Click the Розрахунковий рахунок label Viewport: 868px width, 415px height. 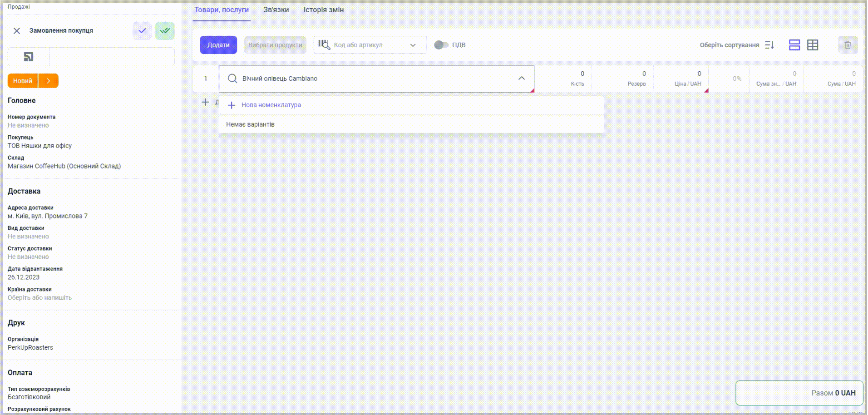(x=39, y=409)
